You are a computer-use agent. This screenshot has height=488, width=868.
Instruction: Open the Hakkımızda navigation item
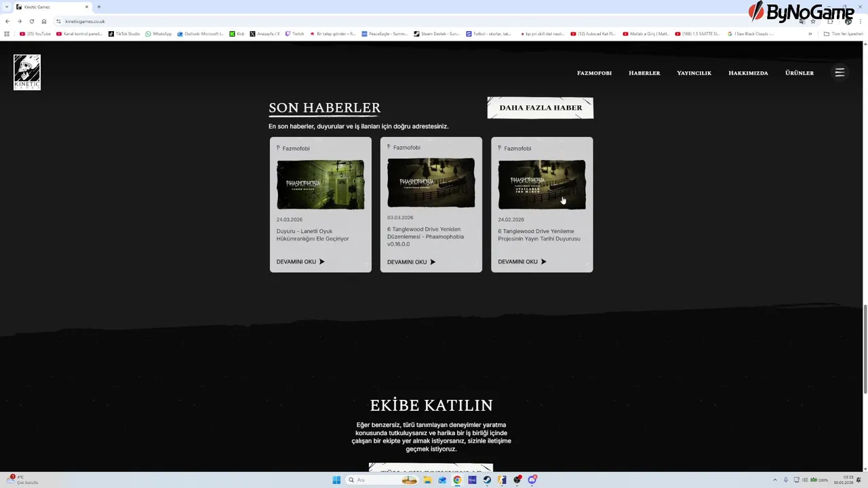[748, 73]
